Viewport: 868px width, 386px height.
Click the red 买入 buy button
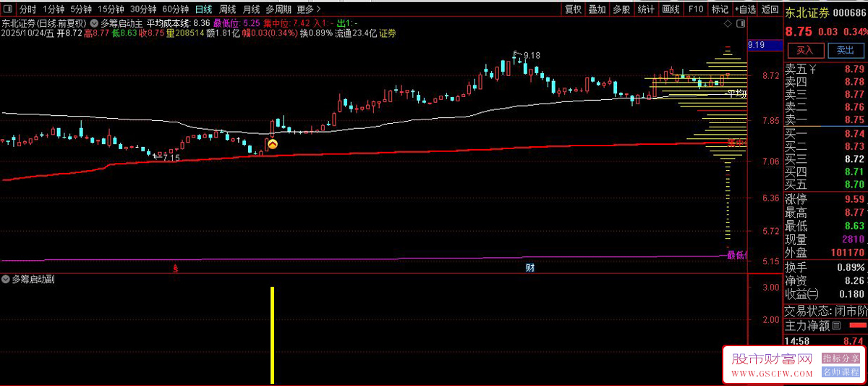pos(805,50)
